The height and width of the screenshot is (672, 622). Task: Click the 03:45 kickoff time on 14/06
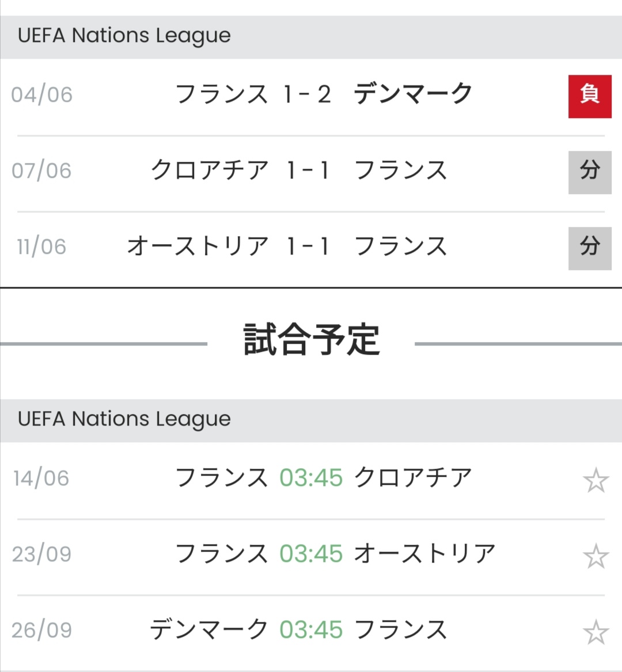click(311, 478)
